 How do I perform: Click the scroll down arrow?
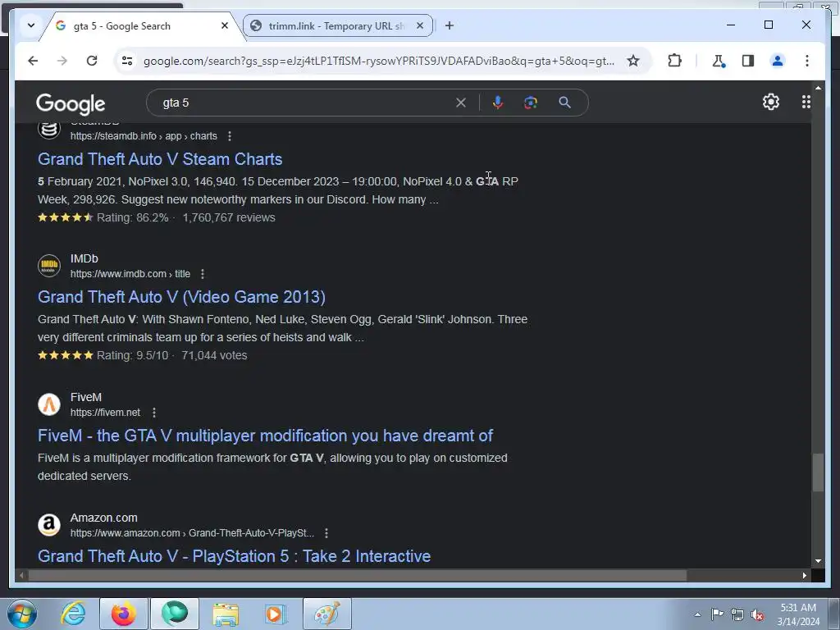pyautogui.click(x=818, y=561)
